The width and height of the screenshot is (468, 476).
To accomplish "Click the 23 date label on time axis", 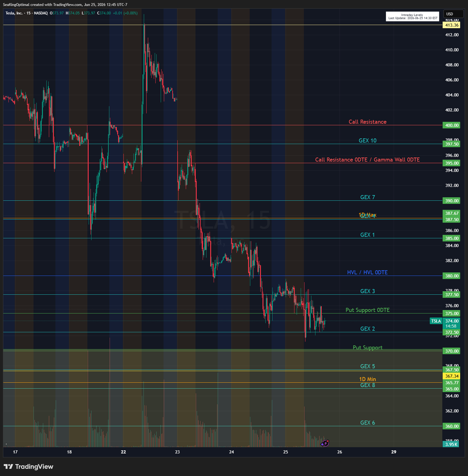I will [177, 452].
